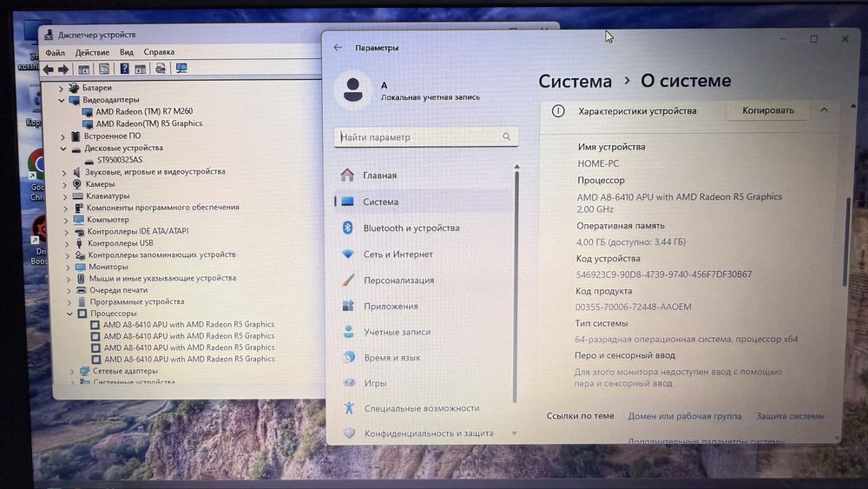
Task: Click the magnifier icon in Найти параметр field
Action: (507, 136)
